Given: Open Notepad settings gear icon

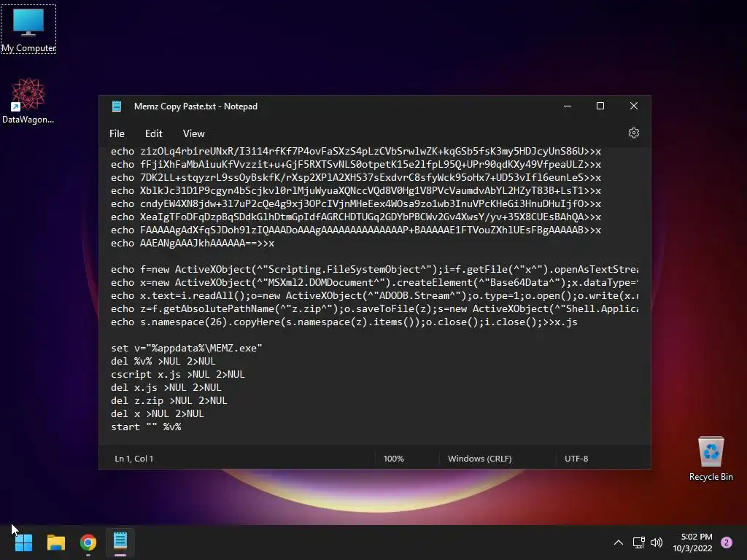Looking at the screenshot, I should [x=634, y=133].
